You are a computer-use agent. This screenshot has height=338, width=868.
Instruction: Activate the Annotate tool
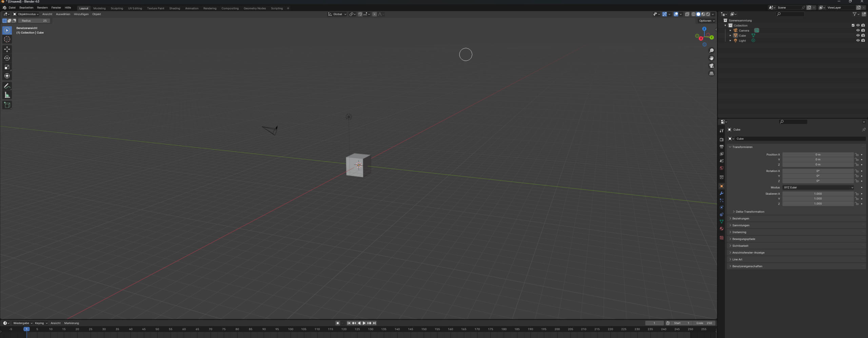point(7,86)
